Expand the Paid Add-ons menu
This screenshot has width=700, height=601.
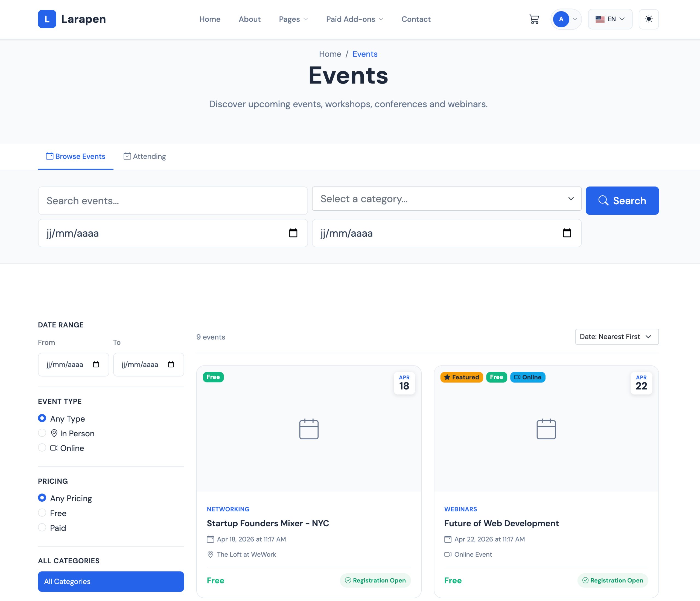[x=354, y=19]
